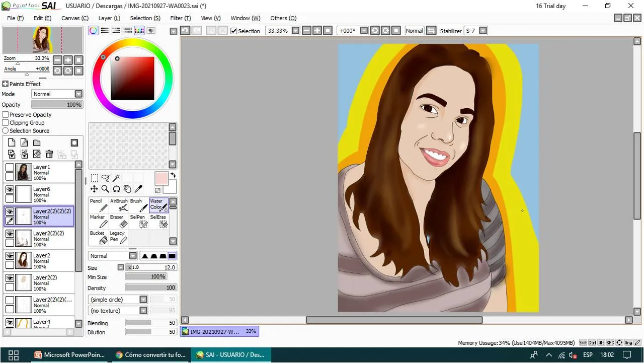
Task: Pick the Hand pan tool
Action: point(127,189)
